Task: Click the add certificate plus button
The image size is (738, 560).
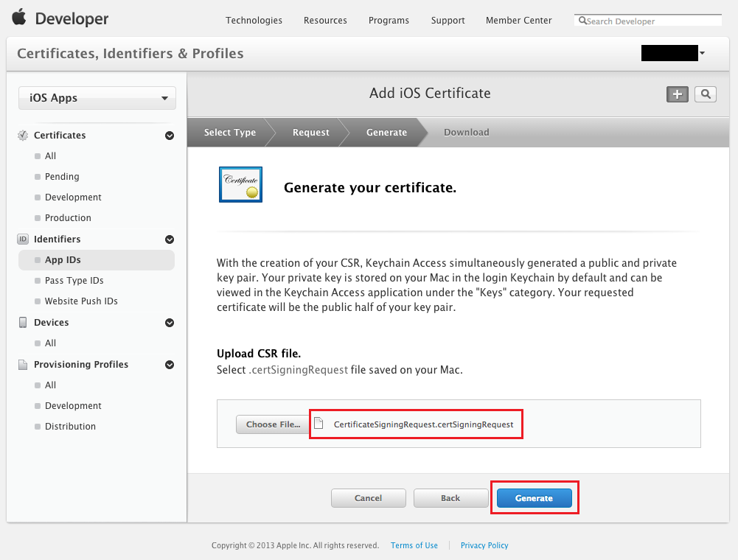Action: (678, 94)
